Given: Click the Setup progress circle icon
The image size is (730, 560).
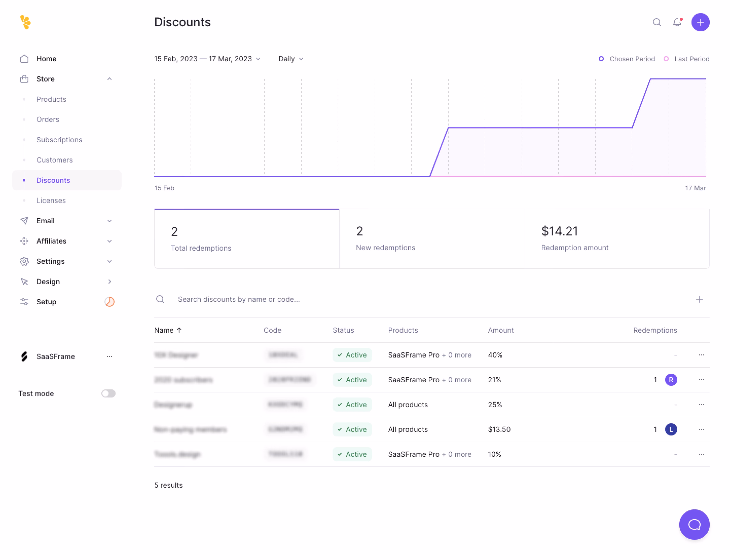Looking at the screenshot, I should [109, 302].
